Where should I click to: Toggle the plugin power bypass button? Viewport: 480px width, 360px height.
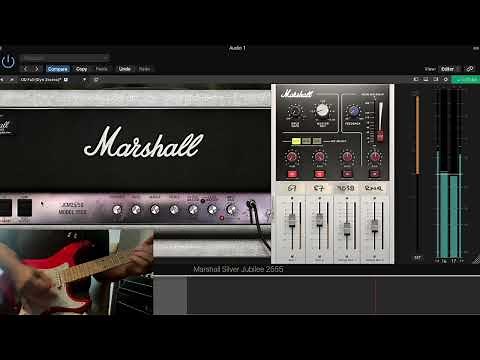click(x=8, y=62)
